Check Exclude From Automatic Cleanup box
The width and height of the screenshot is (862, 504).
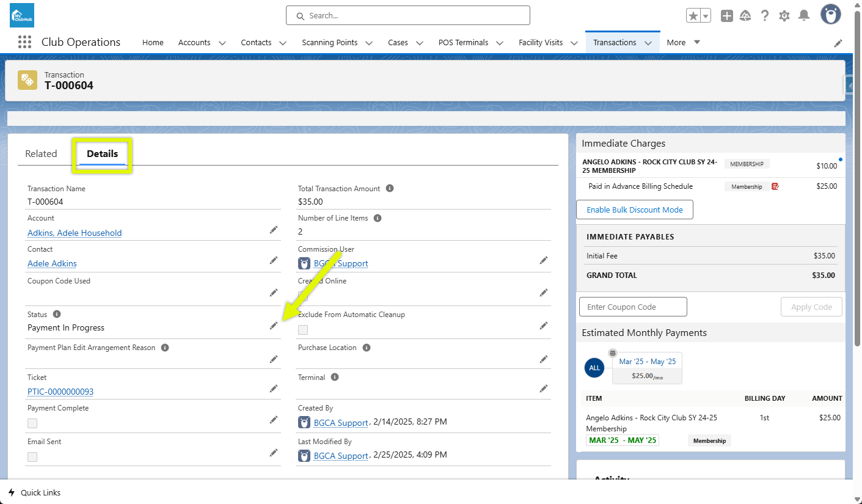[303, 330]
